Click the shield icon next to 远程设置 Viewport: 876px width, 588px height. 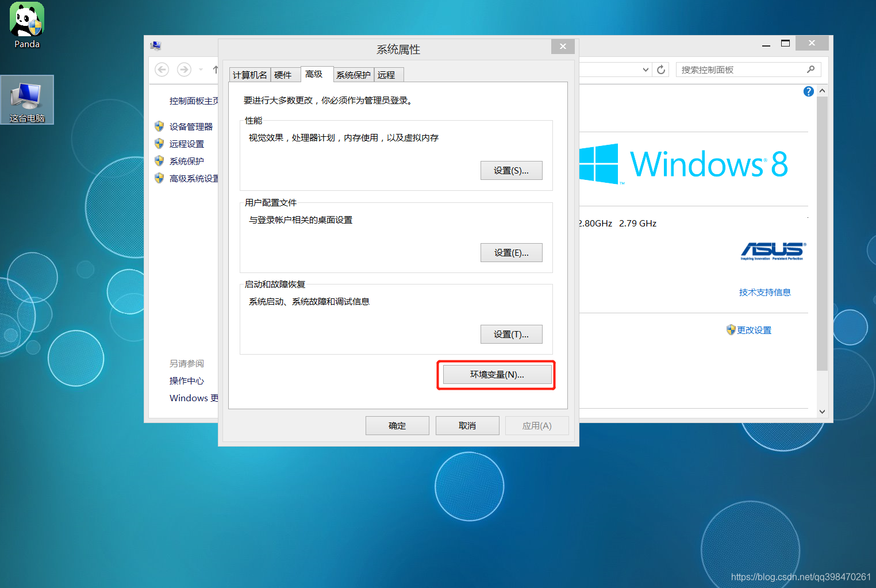tap(159, 144)
